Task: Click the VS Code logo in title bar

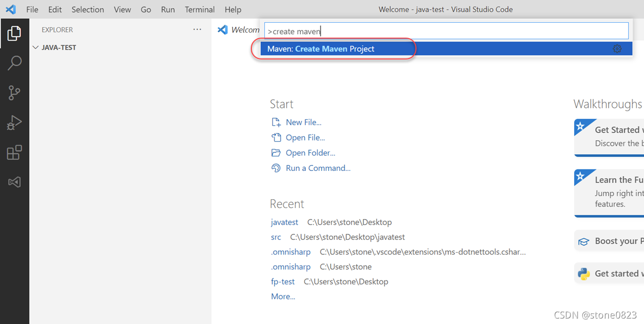Action: click(11, 9)
